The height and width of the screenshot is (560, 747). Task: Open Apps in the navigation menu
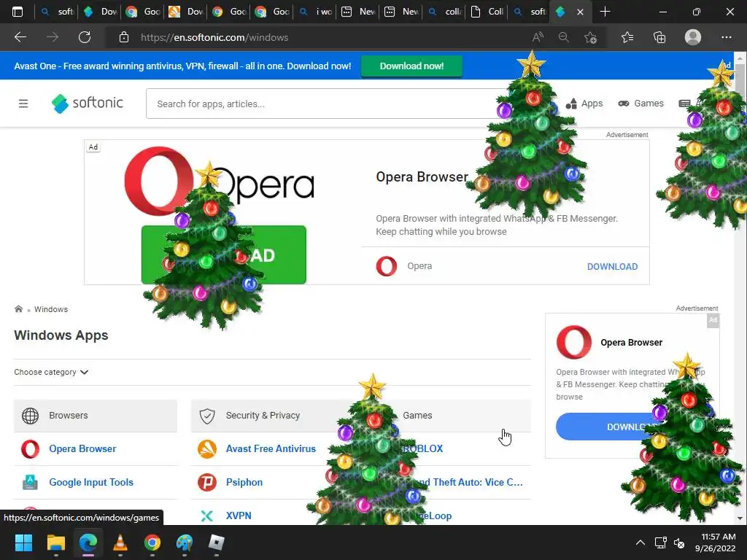(584, 104)
